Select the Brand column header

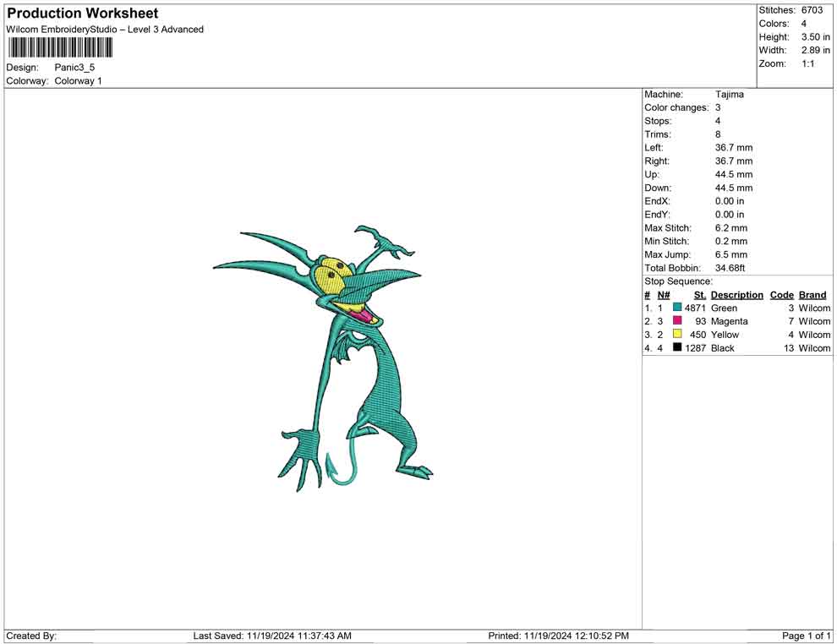point(812,295)
